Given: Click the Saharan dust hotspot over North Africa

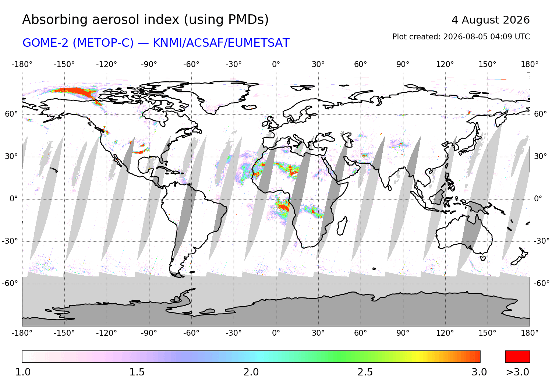Looking at the screenshot, I should coord(289,169).
